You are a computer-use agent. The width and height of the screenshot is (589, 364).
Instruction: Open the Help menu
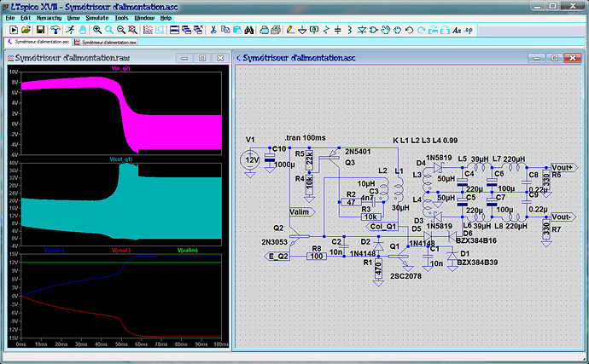click(166, 18)
